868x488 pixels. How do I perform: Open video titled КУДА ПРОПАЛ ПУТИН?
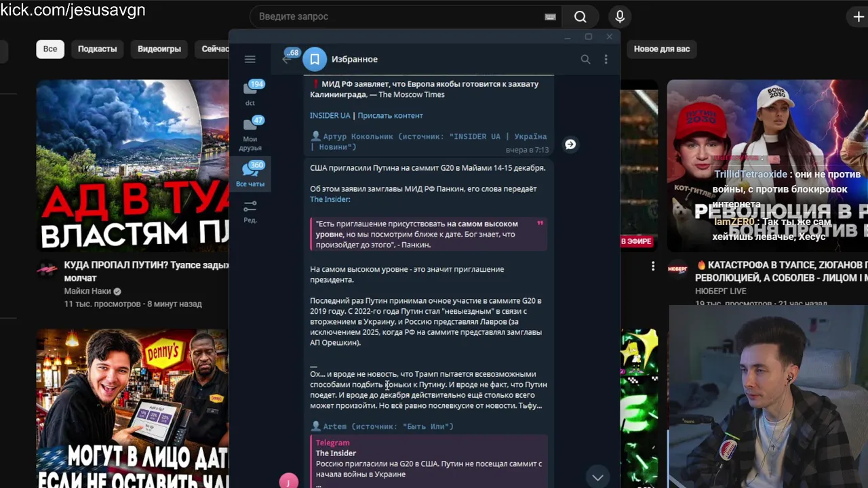pos(146,271)
